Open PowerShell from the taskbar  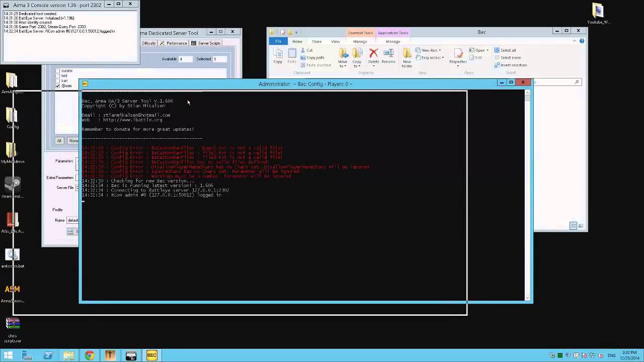pos(48,355)
